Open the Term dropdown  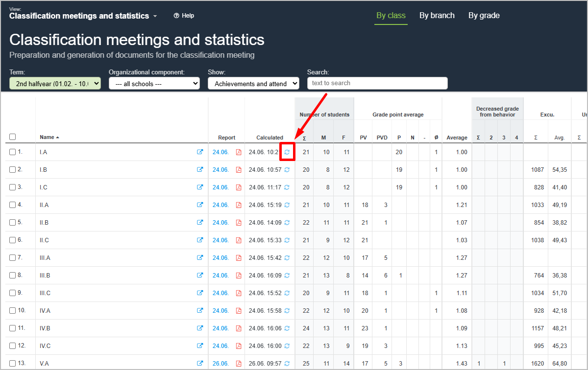point(55,84)
